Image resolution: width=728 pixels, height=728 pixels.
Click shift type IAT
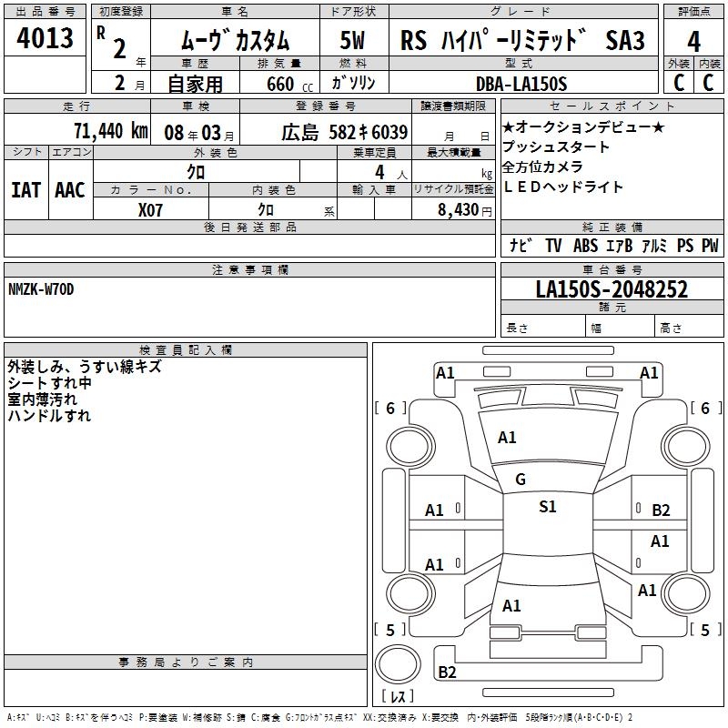click(26, 190)
